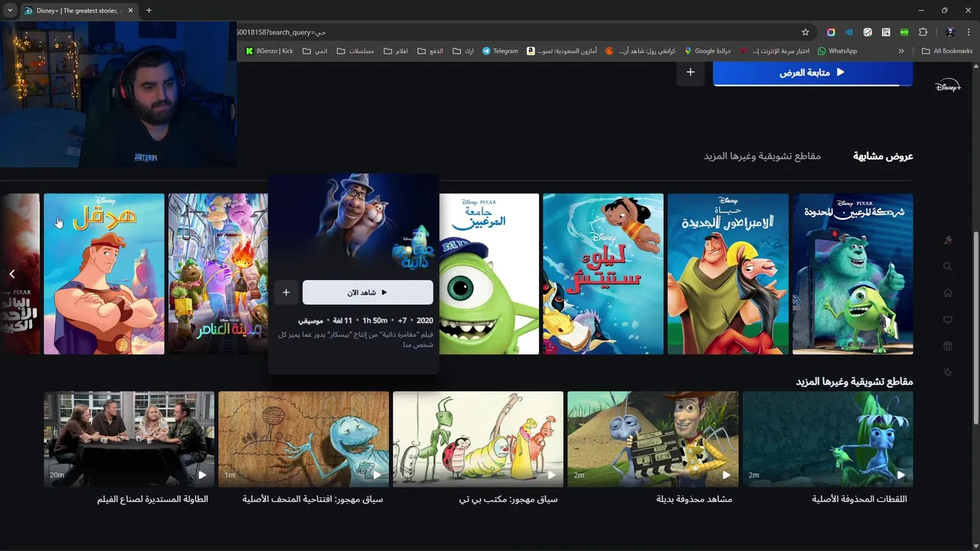Open the خرائط Google bookmark

point(707,51)
